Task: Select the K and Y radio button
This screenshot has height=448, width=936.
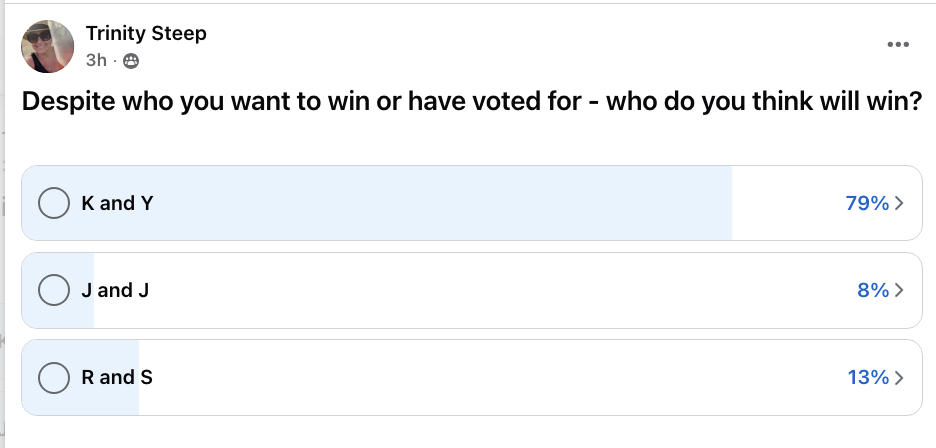Action: point(52,203)
